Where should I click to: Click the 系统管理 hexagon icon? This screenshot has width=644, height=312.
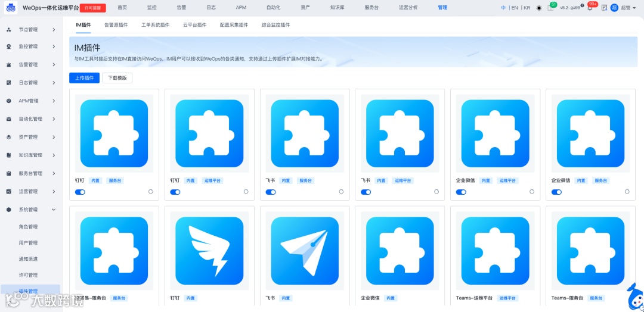pos(8,210)
